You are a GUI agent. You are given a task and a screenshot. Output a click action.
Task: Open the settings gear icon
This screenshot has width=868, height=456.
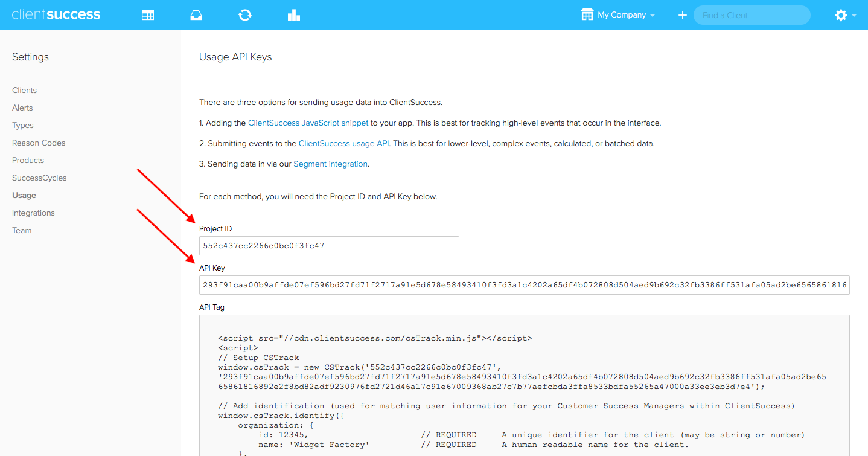pos(841,15)
